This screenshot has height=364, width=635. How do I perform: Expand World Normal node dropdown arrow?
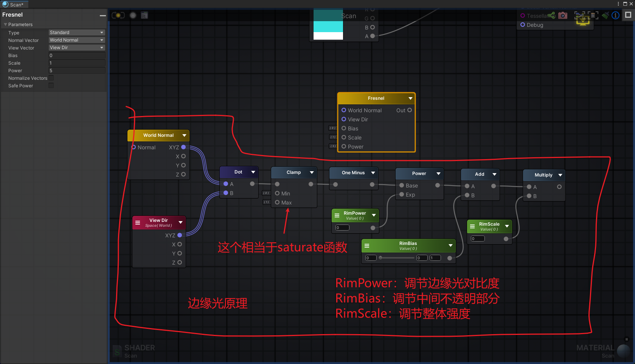pyautogui.click(x=184, y=135)
